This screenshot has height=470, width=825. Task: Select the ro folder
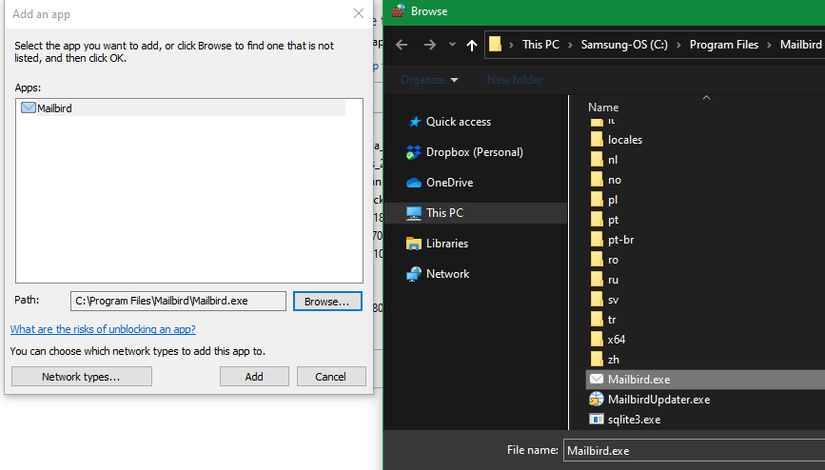click(613, 259)
